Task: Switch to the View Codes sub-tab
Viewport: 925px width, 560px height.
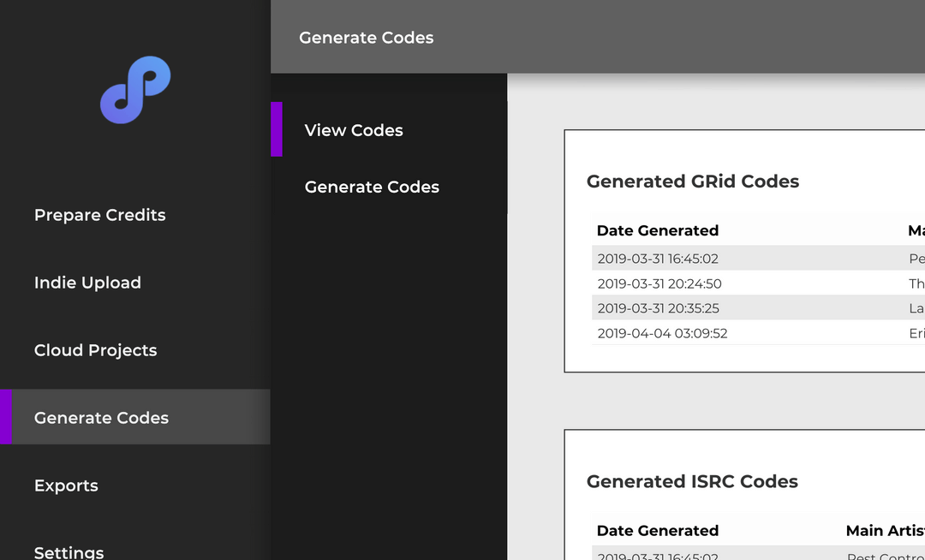Action: pyautogui.click(x=354, y=130)
